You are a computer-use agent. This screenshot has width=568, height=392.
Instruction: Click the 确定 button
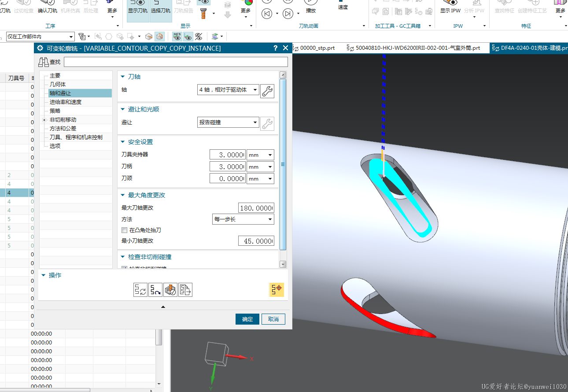pyautogui.click(x=247, y=319)
